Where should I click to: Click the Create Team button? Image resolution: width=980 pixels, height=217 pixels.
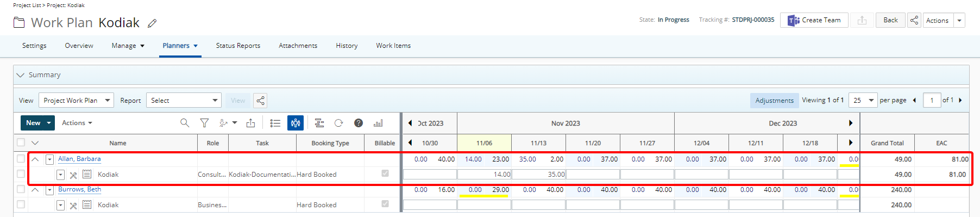(x=814, y=20)
